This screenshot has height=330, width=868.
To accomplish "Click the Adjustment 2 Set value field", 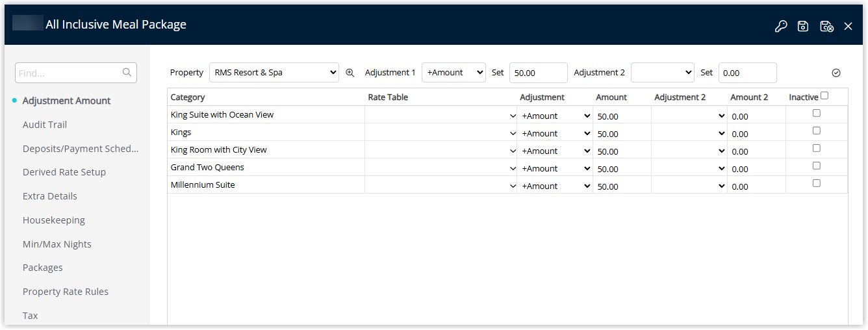I will tap(747, 73).
